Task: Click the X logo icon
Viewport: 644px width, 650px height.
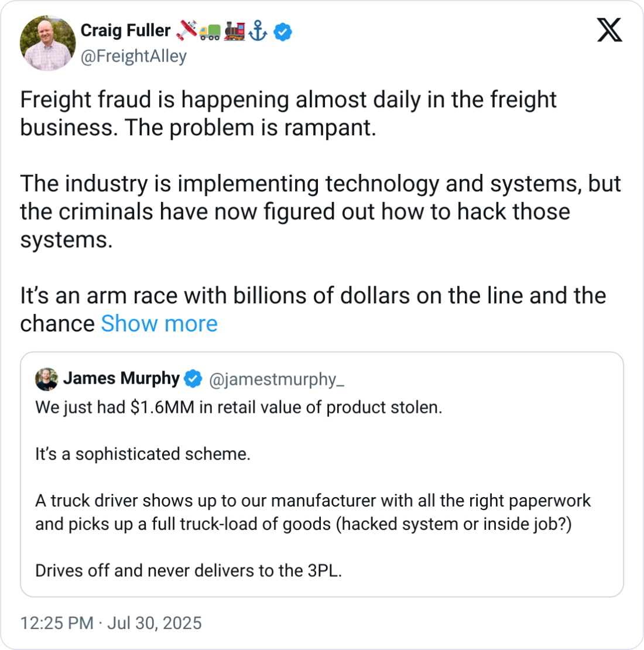Action: point(609,30)
